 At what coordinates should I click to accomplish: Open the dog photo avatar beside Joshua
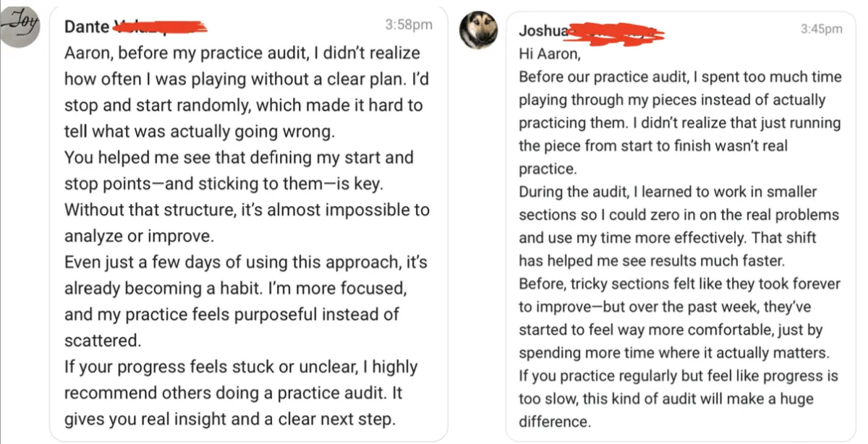pos(479,30)
